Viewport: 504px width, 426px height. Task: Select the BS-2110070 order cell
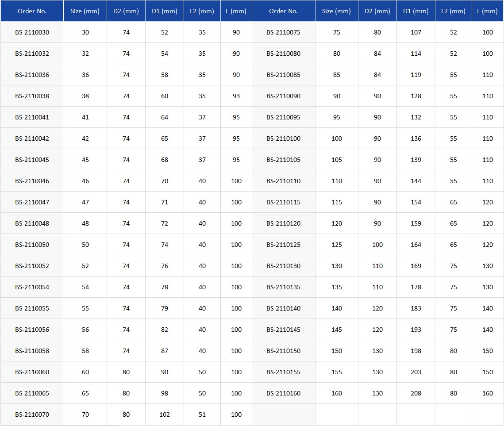(x=32, y=414)
